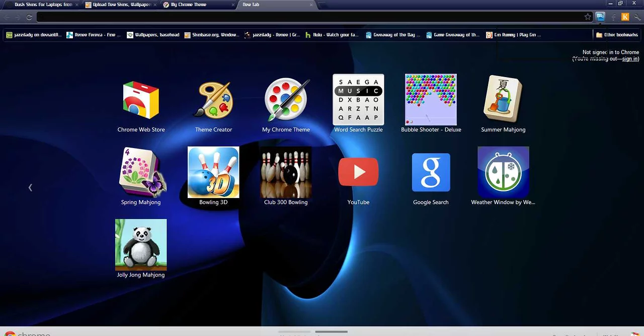
Task: Open the wrench settings menu
Action: [x=637, y=17]
